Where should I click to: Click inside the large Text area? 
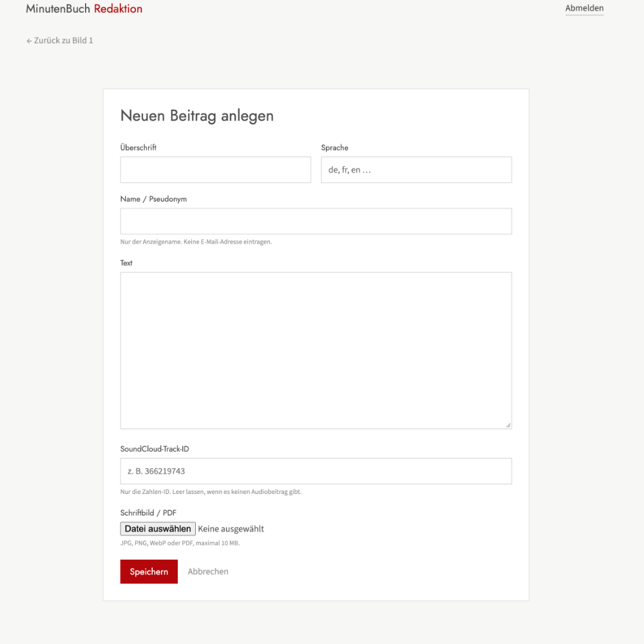316,350
